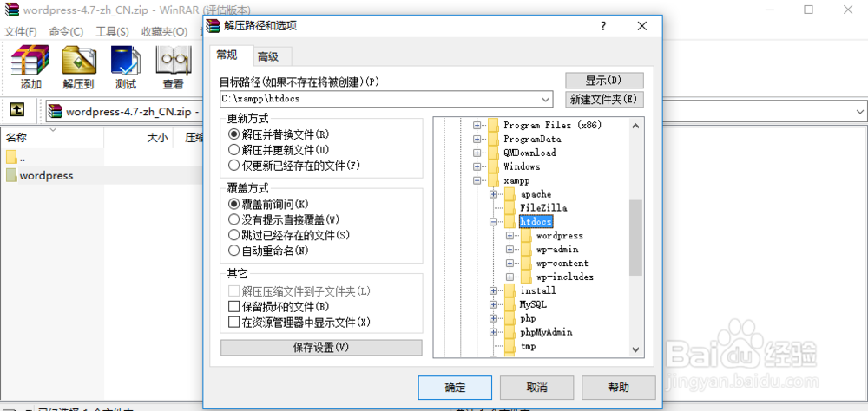Click the 确定 button
Screen dimensions: 868x411
pyautogui.click(x=455, y=388)
